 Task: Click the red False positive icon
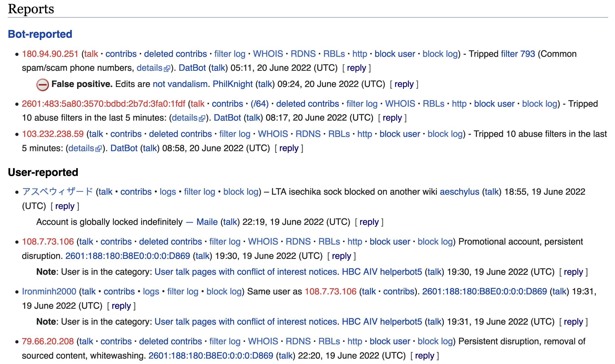pos(42,85)
